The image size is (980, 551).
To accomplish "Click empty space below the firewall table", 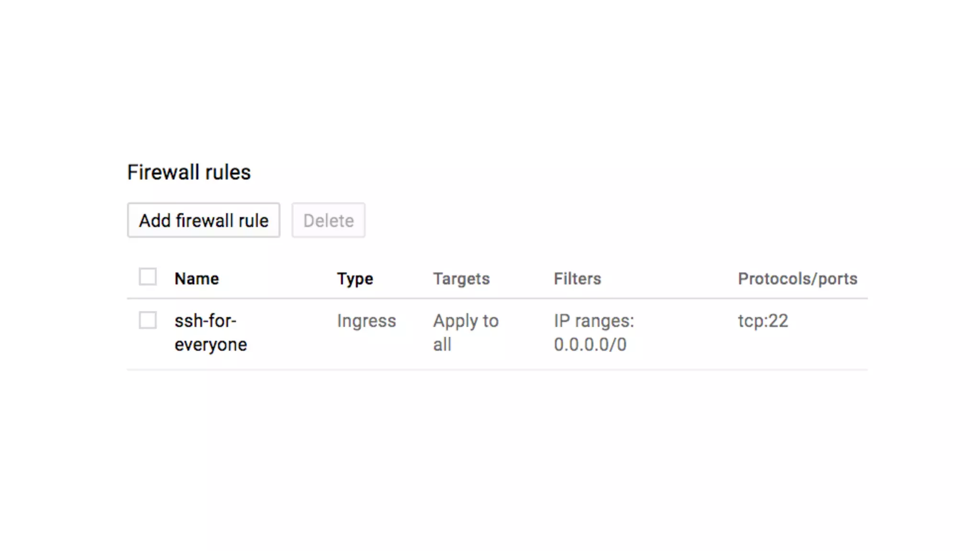I will pos(497,454).
